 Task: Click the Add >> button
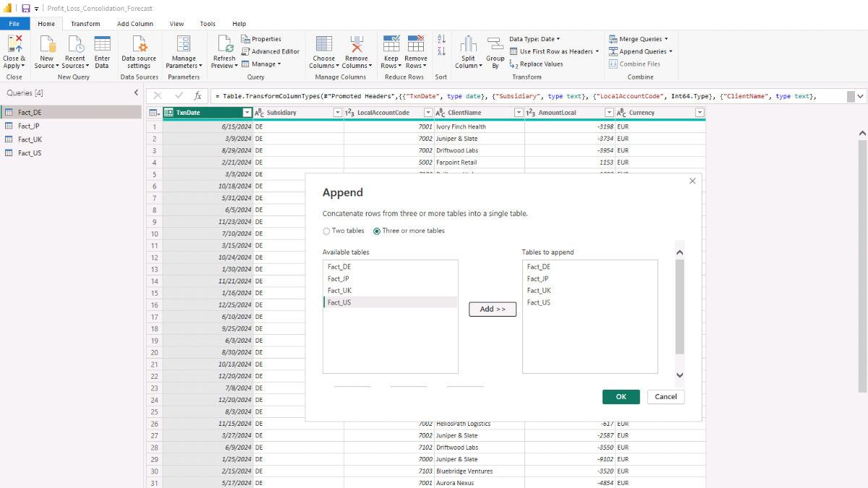(x=493, y=309)
